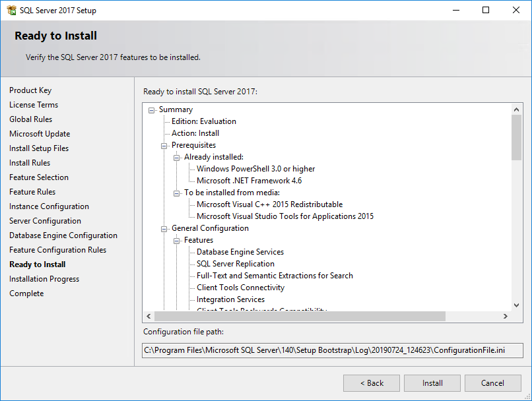Click the 'Ready to Install' page heading
Screen dimensions: 532x401
pos(55,36)
